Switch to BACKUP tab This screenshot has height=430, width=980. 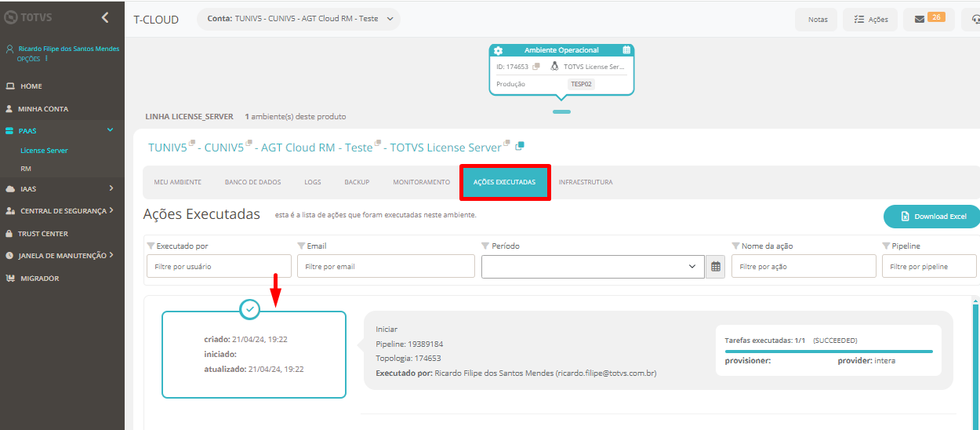[357, 182]
